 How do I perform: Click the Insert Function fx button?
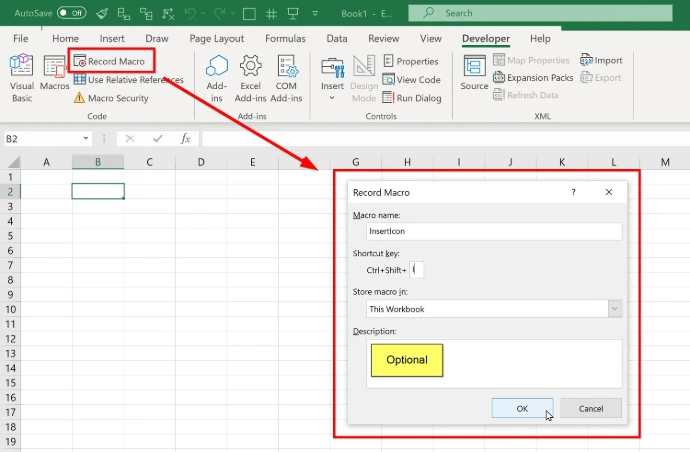(x=186, y=139)
